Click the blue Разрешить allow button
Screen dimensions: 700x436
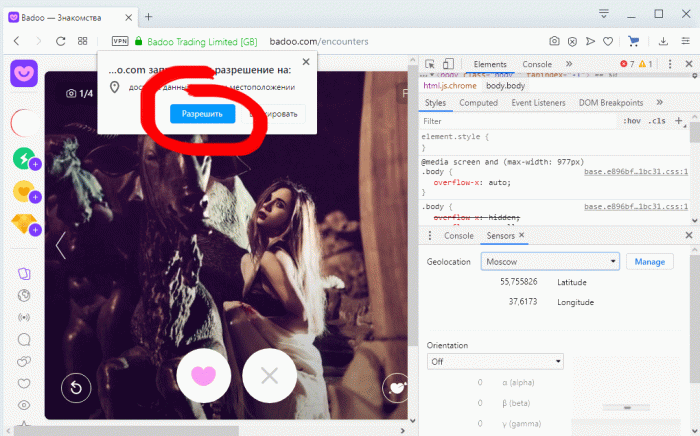(202, 114)
